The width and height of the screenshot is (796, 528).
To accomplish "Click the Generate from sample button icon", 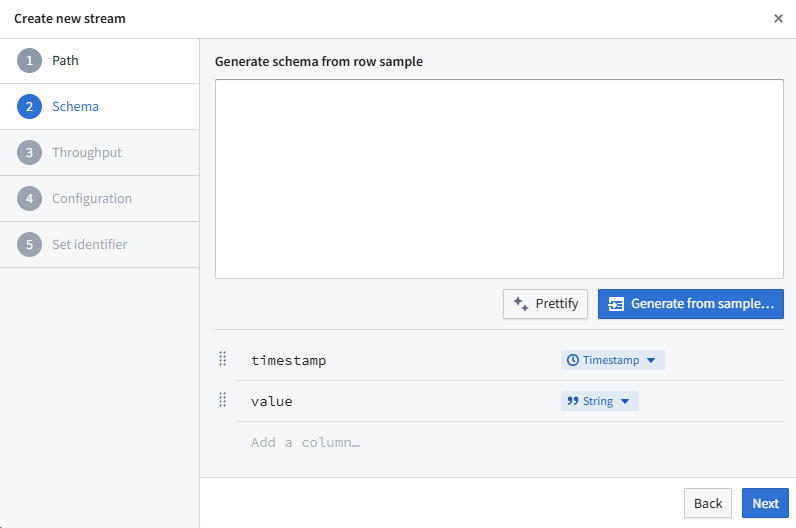I will 616,304.
